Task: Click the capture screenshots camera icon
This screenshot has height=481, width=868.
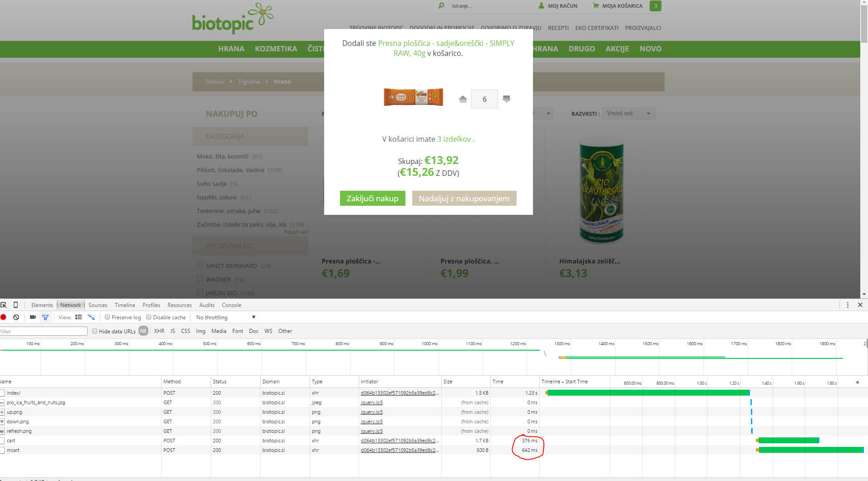Action: coord(33,317)
